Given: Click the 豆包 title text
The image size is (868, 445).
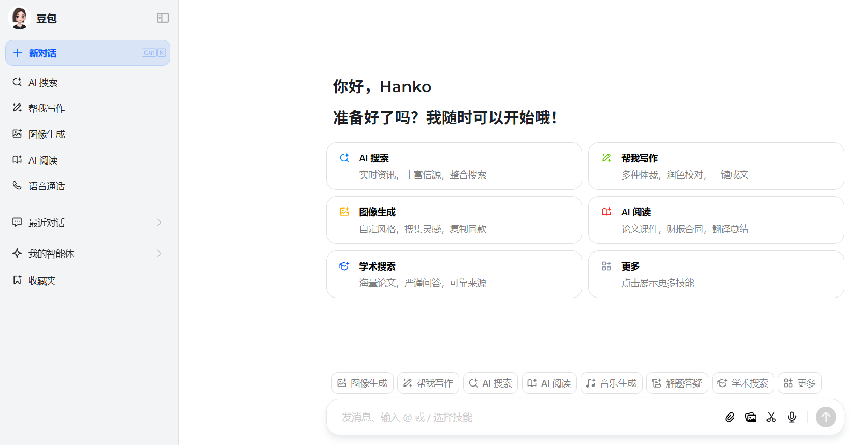Looking at the screenshot, I should [47, 19].
